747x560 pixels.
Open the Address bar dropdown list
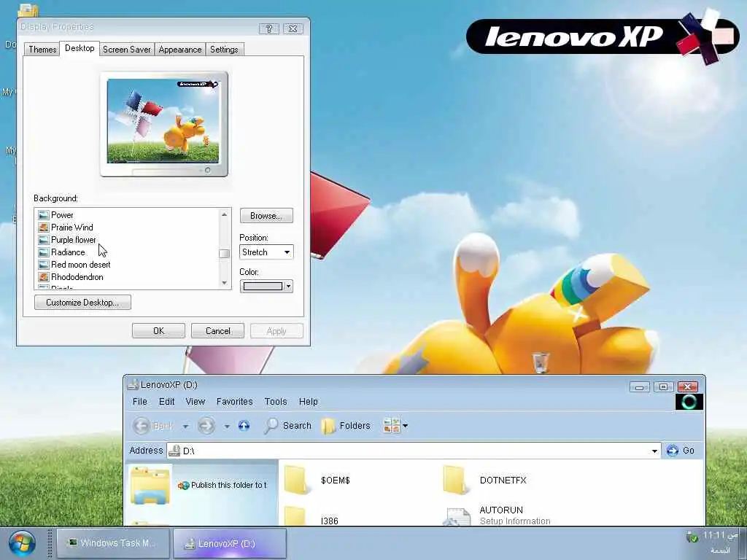tap(654, 451)
